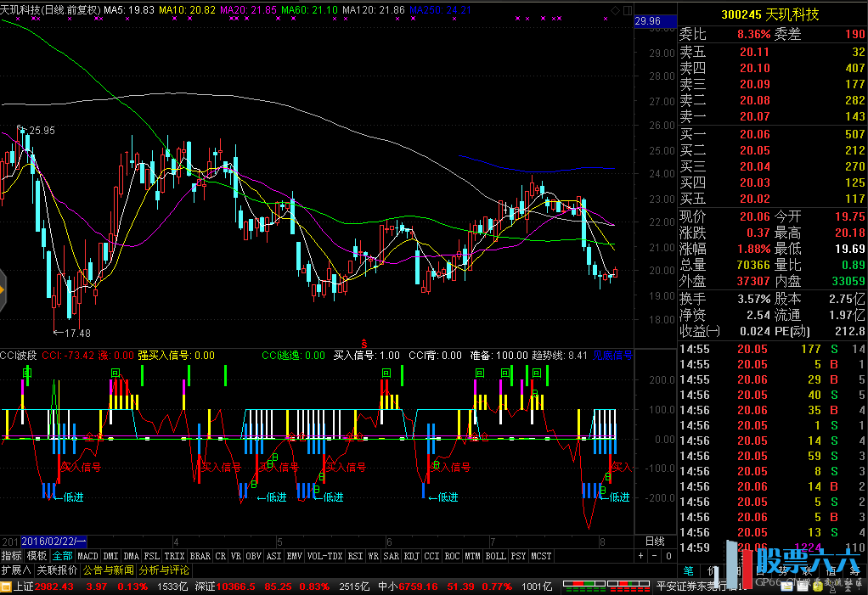Switch to the MACD indicator tab
The height and width of the screenshot is (595, 868).
click(88, 556)
